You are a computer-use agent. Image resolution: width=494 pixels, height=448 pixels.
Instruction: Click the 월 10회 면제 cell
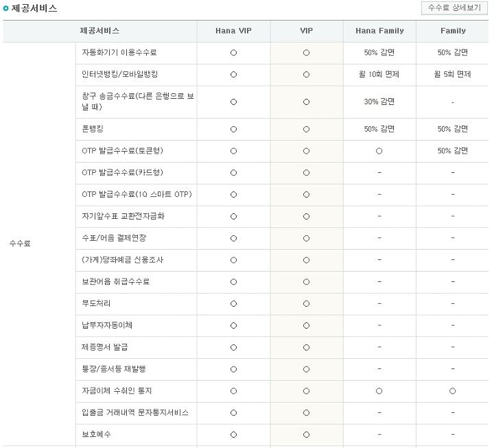click(379, 74)
